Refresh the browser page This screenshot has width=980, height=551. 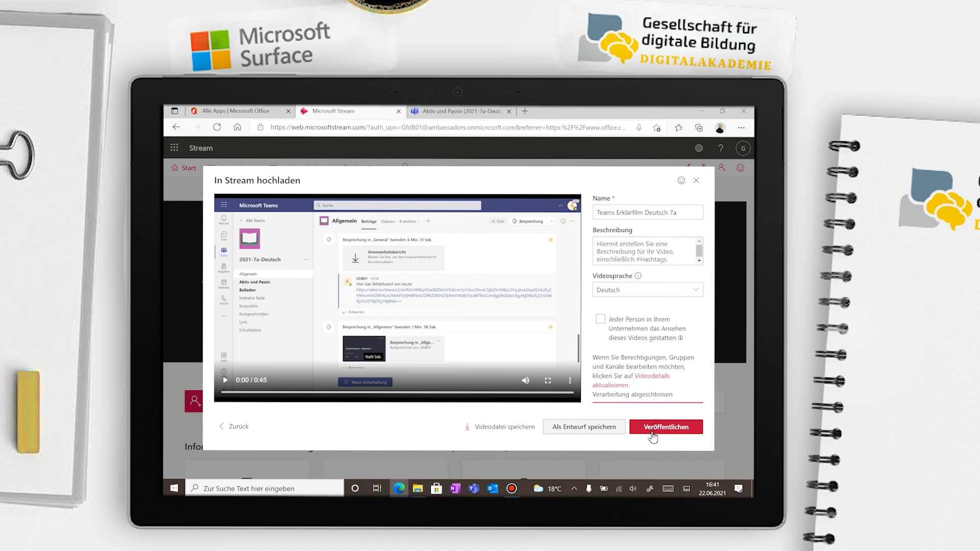(x=217, y=128)
